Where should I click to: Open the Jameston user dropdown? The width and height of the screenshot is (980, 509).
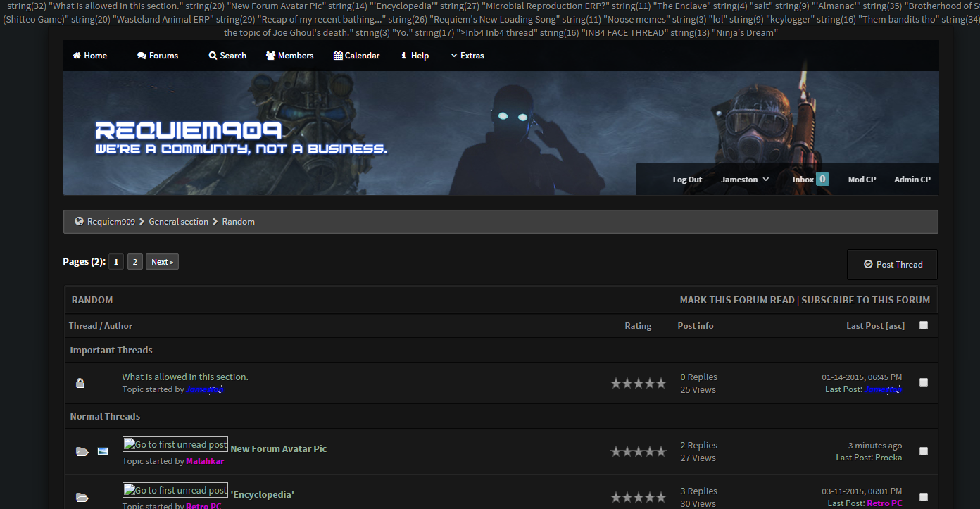[x=745, y=180]
